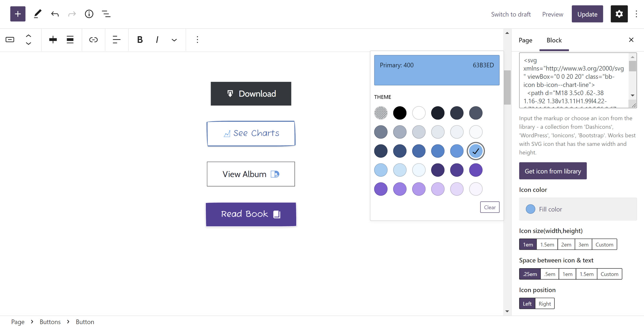Click the block inserter plus icon
The height and width of the screenshot is (326, 644).
pyautogui.click(x=18, y=14)
